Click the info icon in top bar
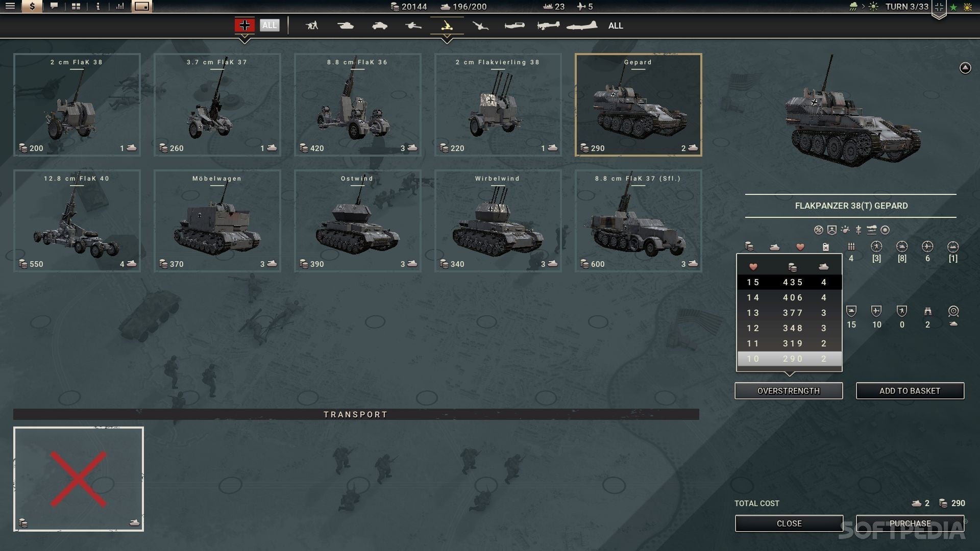This screenshot has width=980, height=551. click(98, 7)
